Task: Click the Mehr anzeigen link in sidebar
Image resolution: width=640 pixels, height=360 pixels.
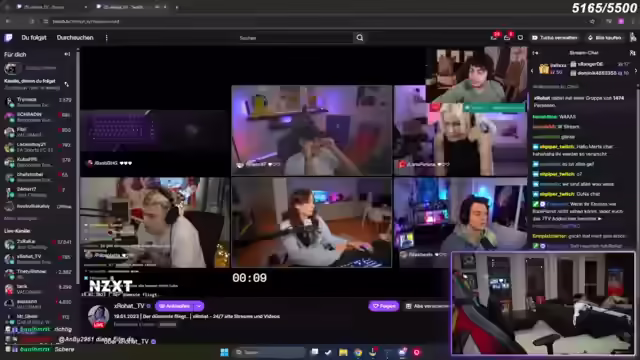Action: (x=20, y=219)
